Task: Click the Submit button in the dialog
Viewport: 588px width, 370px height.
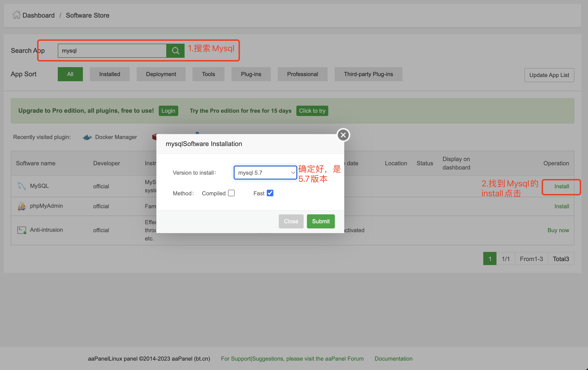Action: point(321,221)
